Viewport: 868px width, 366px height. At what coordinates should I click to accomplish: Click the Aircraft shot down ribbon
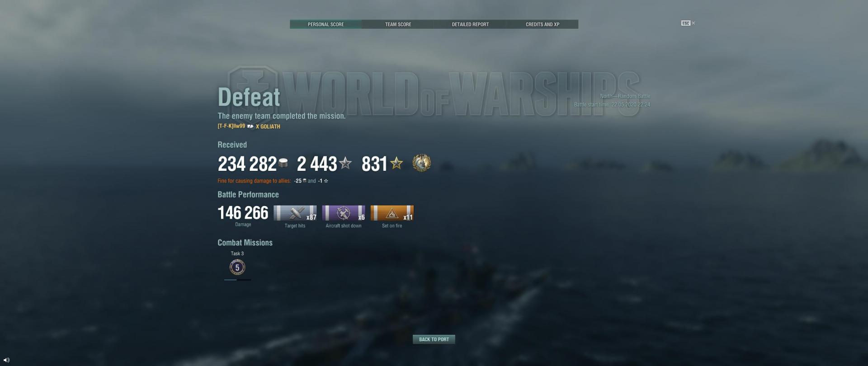(x=344, y=213)
